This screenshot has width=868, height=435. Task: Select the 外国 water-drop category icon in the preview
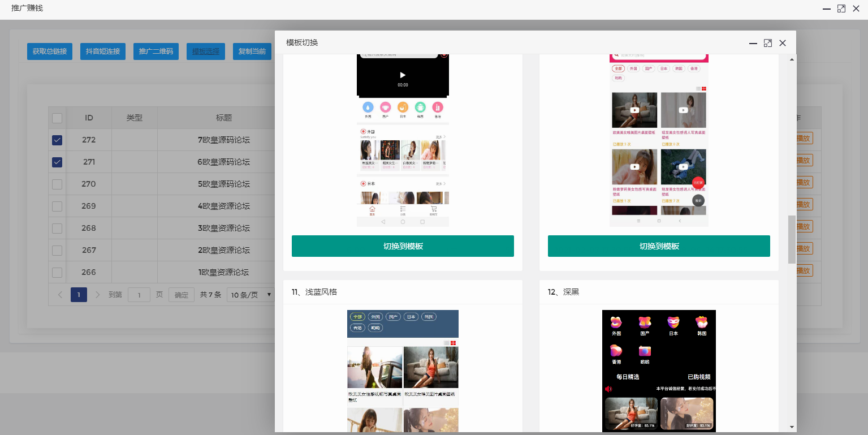pos(369,106)
